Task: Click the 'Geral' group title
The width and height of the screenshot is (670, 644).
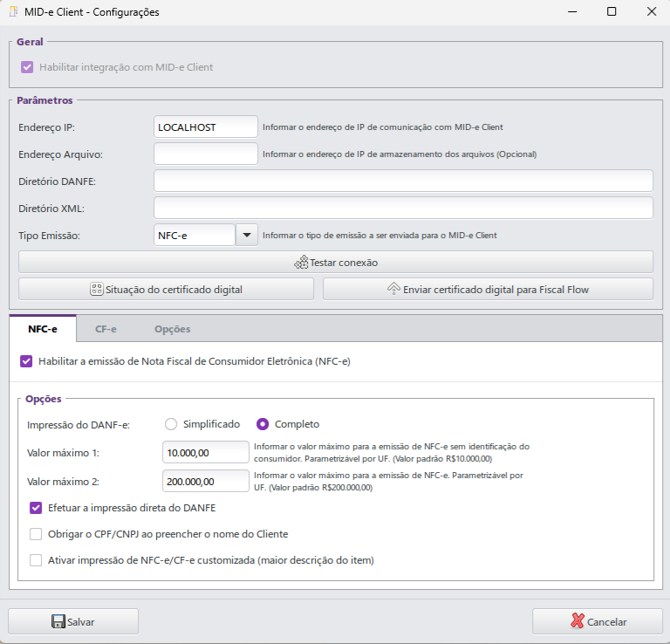Action: coord(30,42)
